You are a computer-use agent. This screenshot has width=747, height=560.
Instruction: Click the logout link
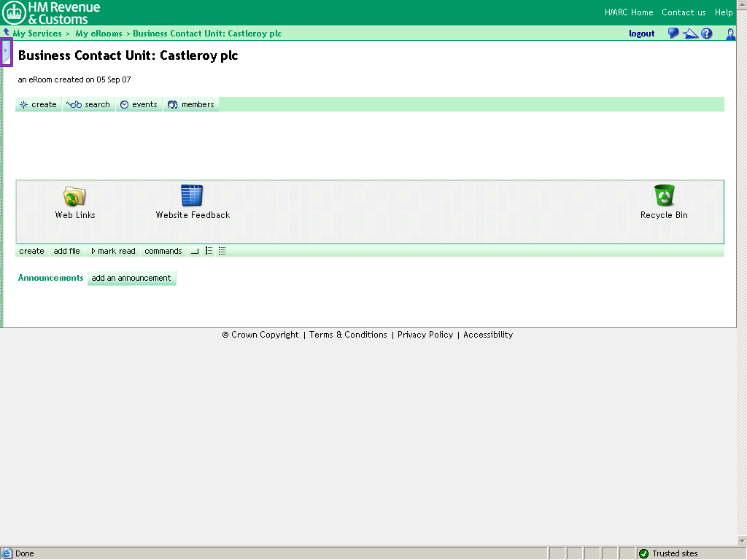pyautogui.click(x=641, y=34)
